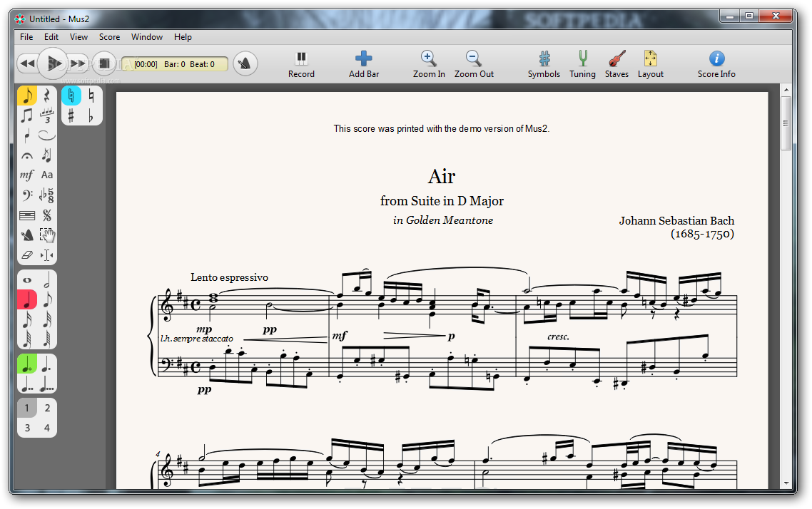812x509 pixels.
Task: Choose the natural accidental
Action: point(91,96)
